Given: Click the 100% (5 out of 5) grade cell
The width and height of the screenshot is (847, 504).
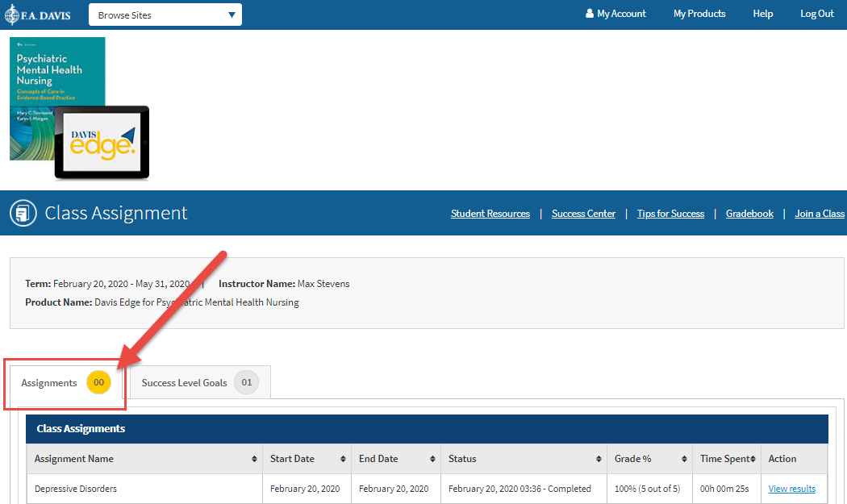Looking at the screenshot, I should pos(650,489).
